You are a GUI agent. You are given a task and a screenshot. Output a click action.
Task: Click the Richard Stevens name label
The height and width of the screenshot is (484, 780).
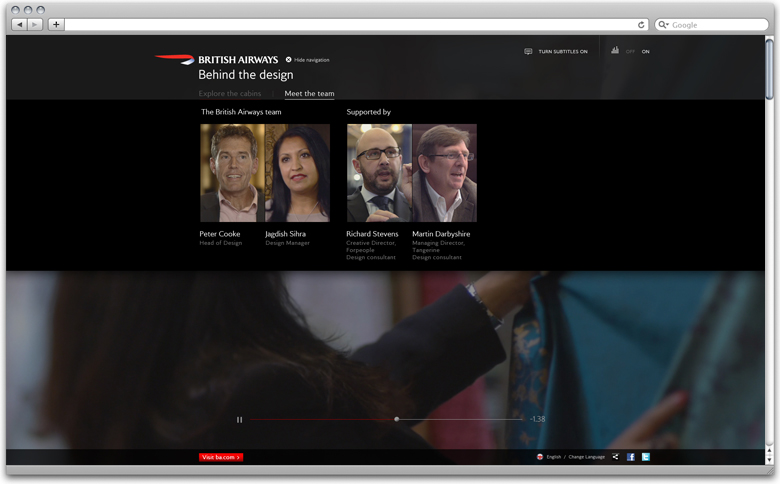(372, 234)
